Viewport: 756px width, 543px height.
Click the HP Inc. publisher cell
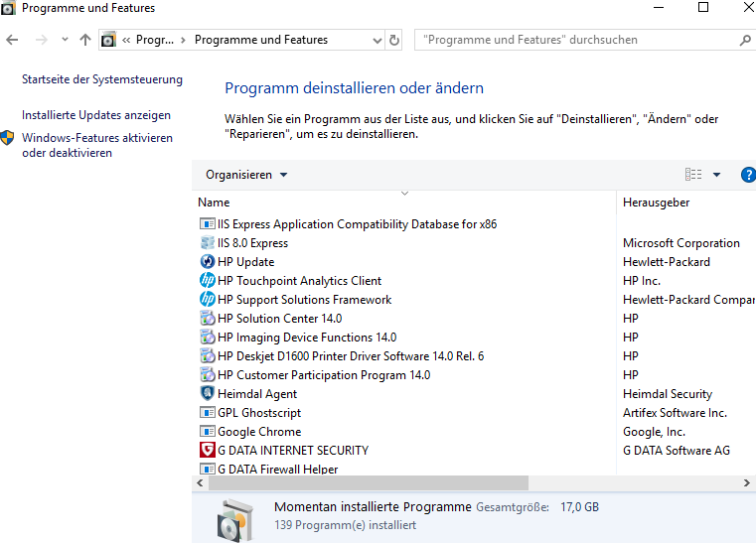click(x=642, y=280)
